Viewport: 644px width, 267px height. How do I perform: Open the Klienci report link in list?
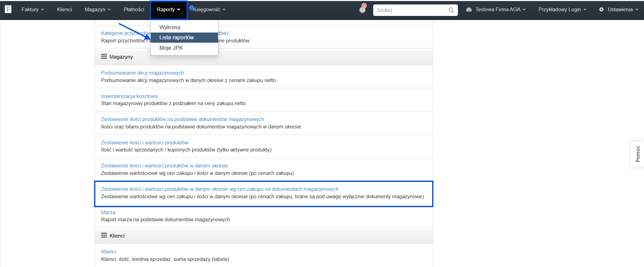(x=108, y=252)
